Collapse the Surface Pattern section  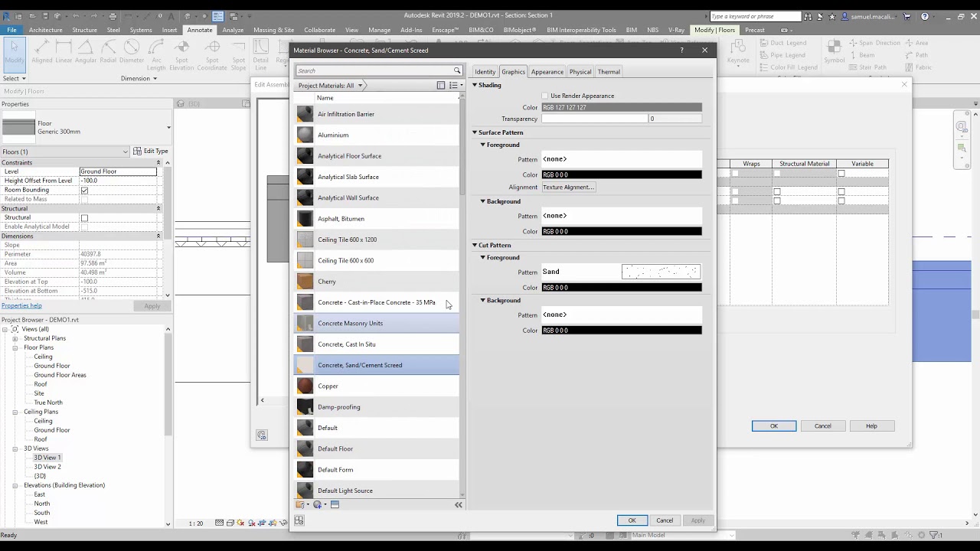point(475,132)
